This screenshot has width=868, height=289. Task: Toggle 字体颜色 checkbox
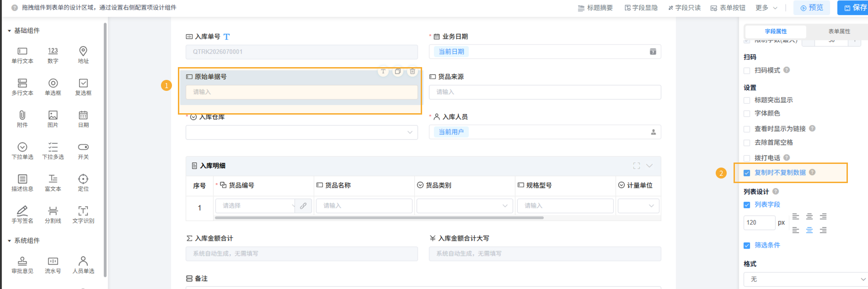click(x=747, y=114)
